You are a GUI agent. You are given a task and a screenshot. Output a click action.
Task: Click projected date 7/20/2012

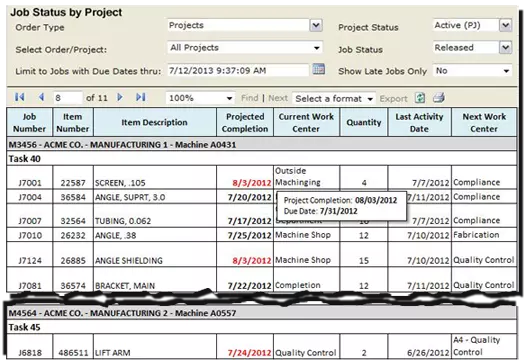click(249, 197)
